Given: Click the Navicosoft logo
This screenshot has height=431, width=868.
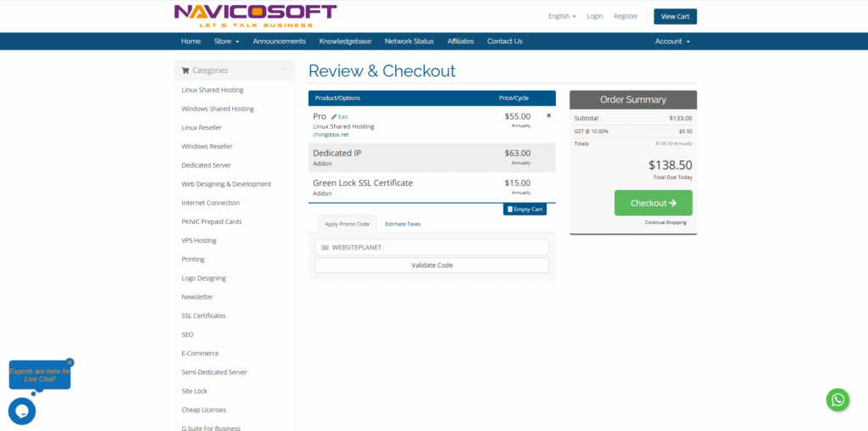Looking at the screenshot, I should (255, 15).
